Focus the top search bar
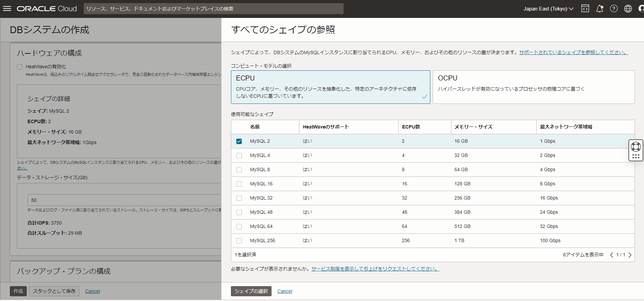This screenshot has height=301, width=644. (x=214, y=9)
